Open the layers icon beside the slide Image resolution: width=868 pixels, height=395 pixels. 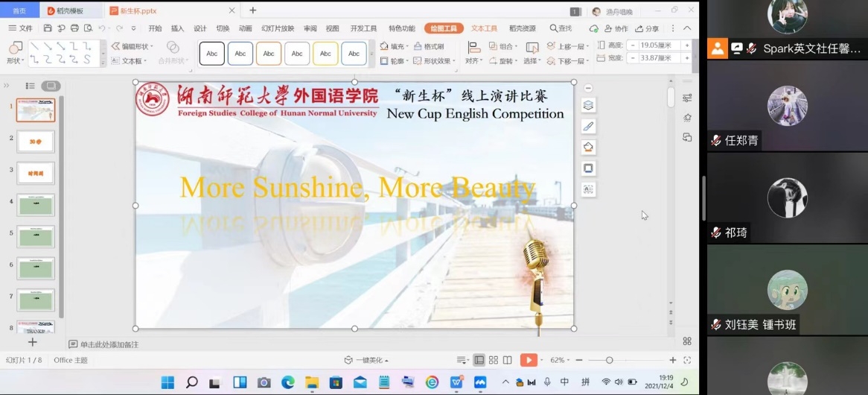(588, 105)
